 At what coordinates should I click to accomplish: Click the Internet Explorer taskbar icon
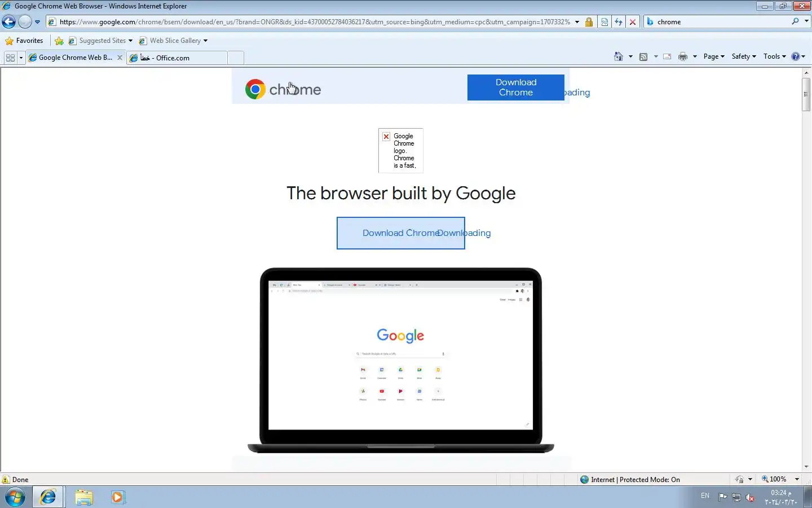point(48,497)
